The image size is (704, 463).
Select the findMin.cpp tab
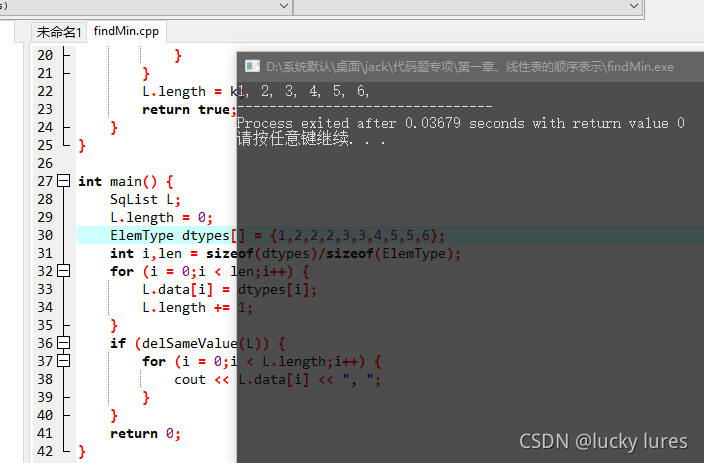(126, 31)
